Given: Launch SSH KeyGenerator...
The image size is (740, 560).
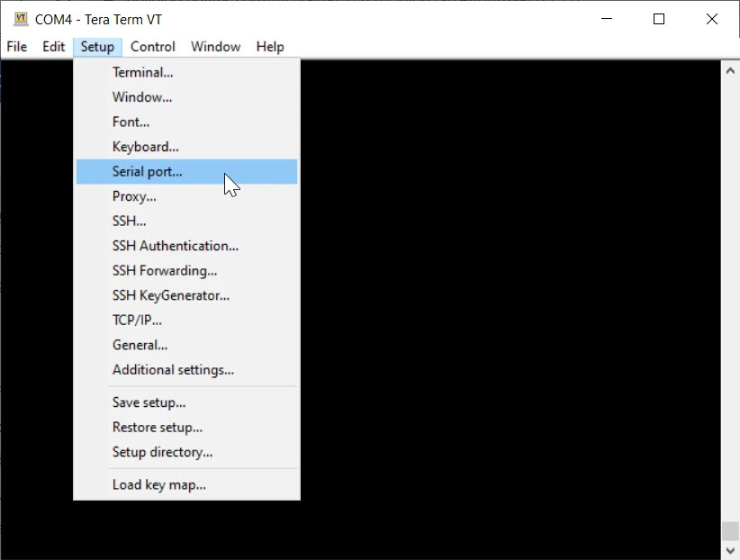Looking at the screenshot, I should (x=170, y=295).
